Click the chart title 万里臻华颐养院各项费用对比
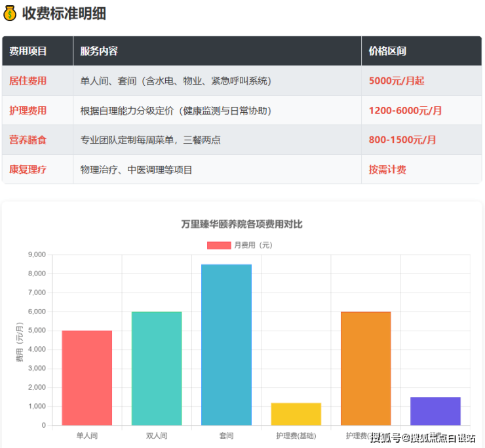Screen dimensions: 485x448 (x=242, y=224)
